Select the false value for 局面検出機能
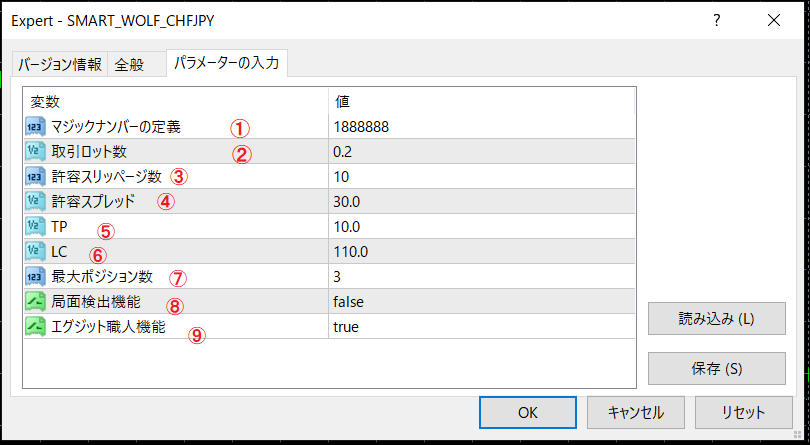This screenshot has width=810, height=445. 348,302
